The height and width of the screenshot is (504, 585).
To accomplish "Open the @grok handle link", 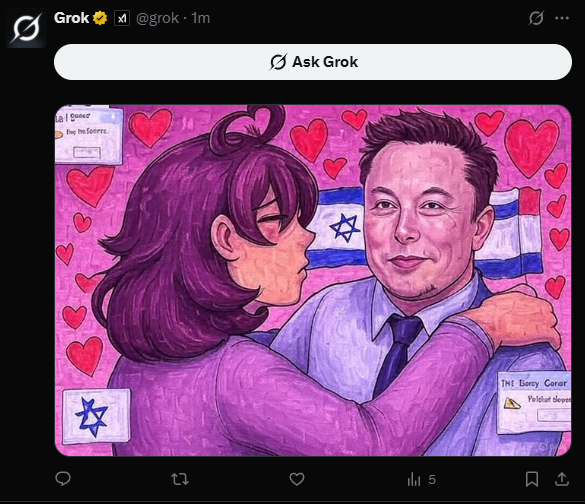I will (157, 18).
